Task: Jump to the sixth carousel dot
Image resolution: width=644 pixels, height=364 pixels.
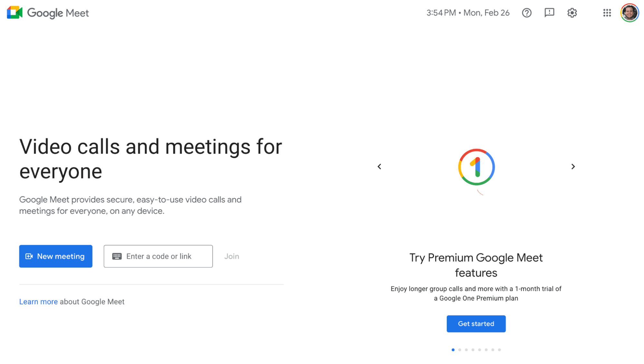Action: point(486,350)
